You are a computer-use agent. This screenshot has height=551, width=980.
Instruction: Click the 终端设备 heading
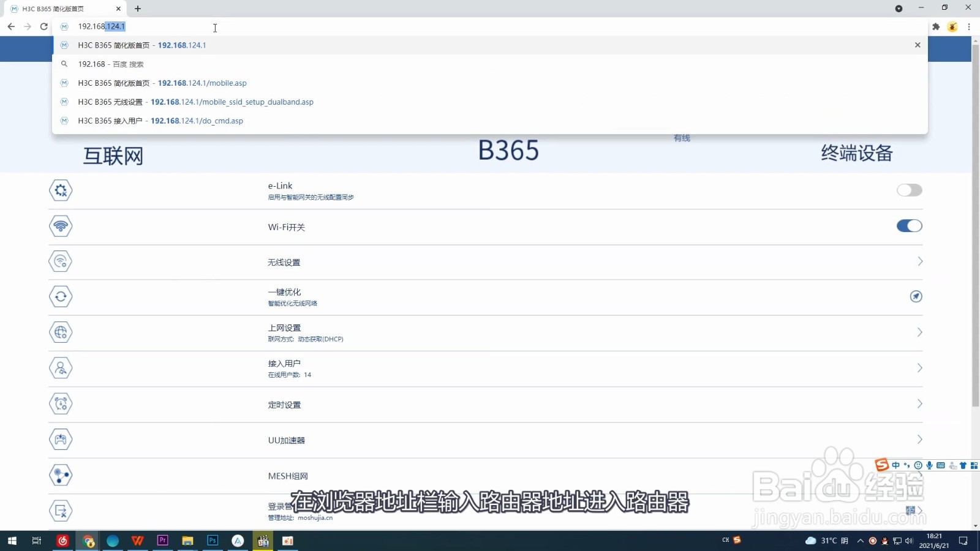pyautogui.click(x=857, y=153)
